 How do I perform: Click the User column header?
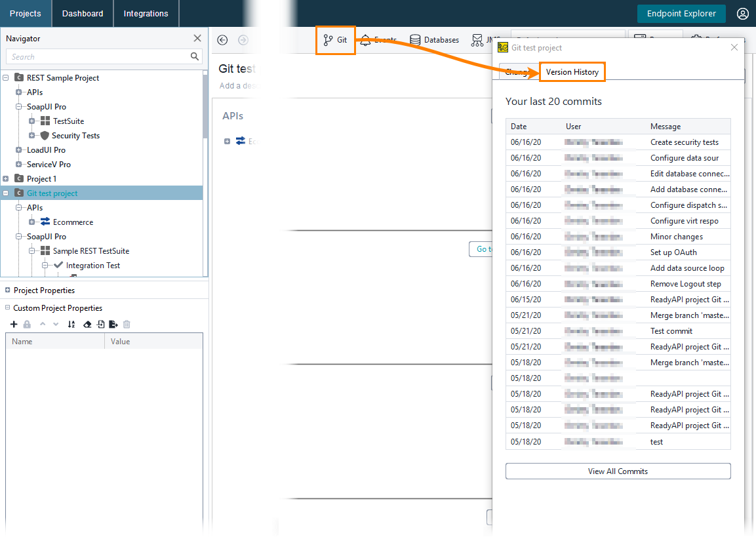pyautogui.click(x=604, y=127)
